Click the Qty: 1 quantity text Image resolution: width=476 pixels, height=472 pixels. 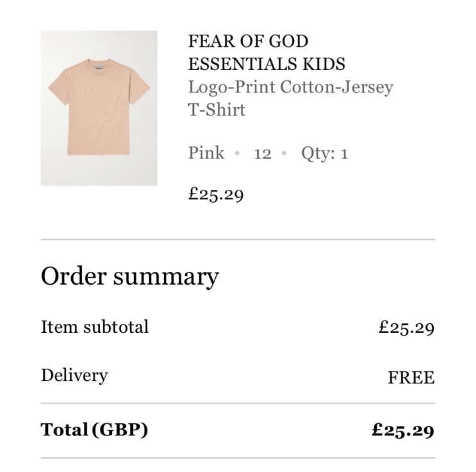324,154
